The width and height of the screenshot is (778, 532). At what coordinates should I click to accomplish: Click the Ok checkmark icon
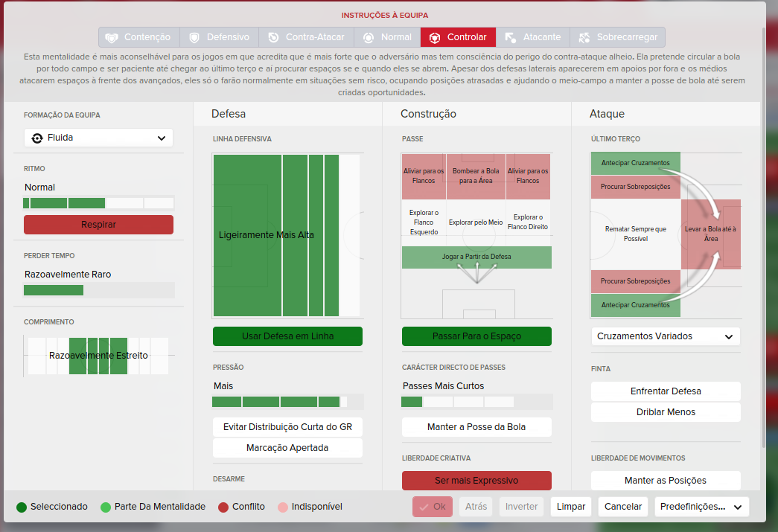click(x=424, y=507)
